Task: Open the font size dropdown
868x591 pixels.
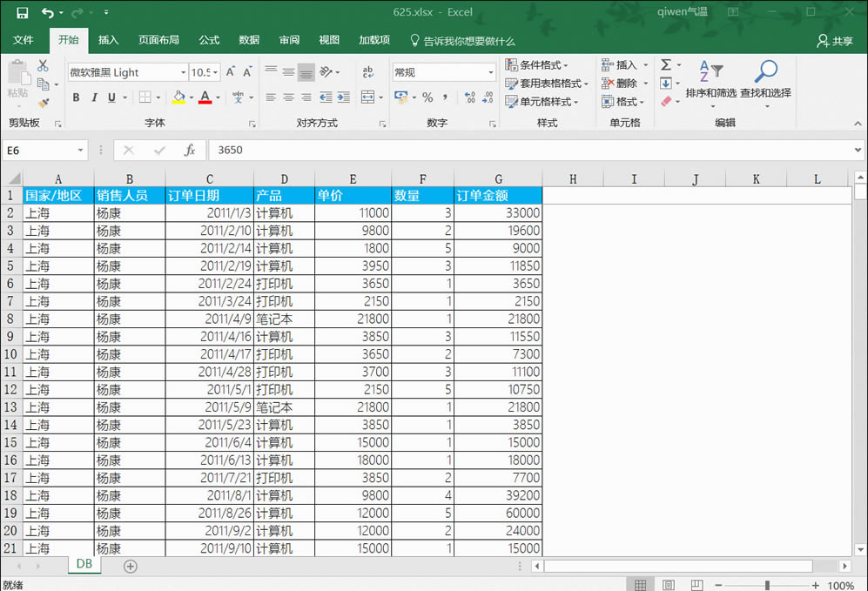Action: click(x=215, y=71)
